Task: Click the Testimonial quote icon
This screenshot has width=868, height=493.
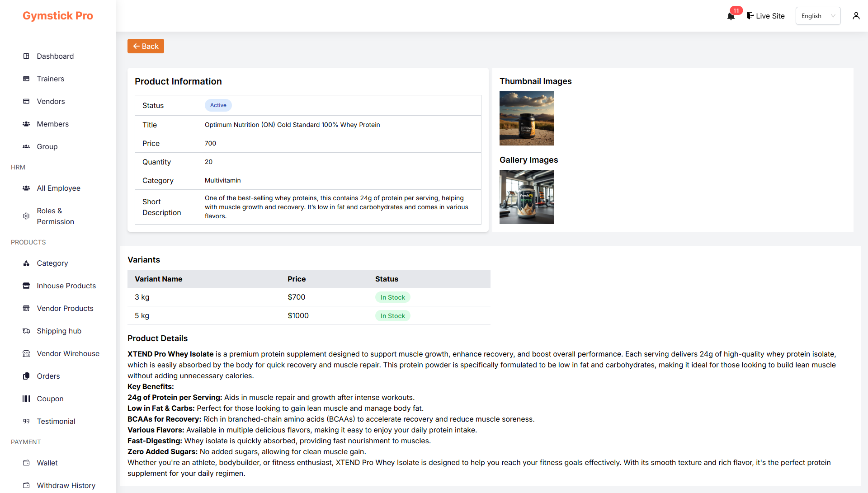Action: (x=26, y=421)
